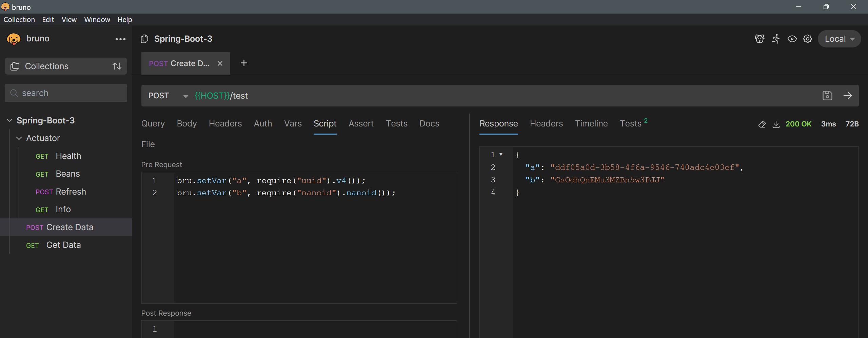
Task: Click the Spring-Boot-3 collection copy icon
Action: [x=144, y=39]
